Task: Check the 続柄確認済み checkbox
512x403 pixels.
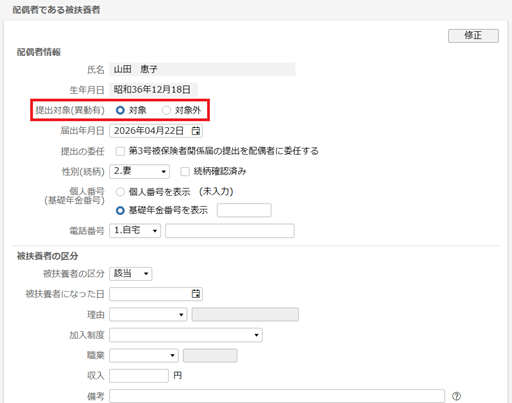Action: pyautogui.click(x=185, y=172)
